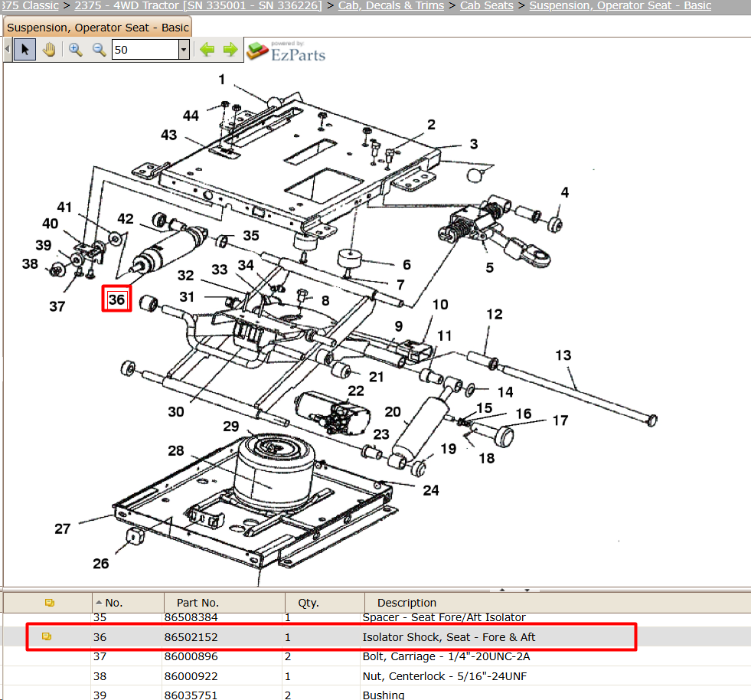Image resolution: width=751 pixels, height=700 pixels.
Task: Click Bolt, Carriage - 1/4"-20UNC-2A description
Action: tap(446, 656)
